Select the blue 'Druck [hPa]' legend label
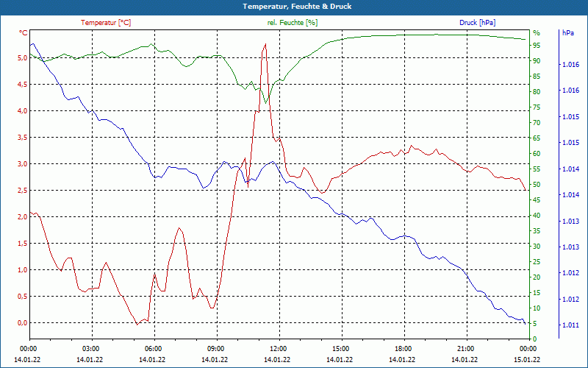Image resolution: width=588 pixels, height=368 pixels. [477, 23]
